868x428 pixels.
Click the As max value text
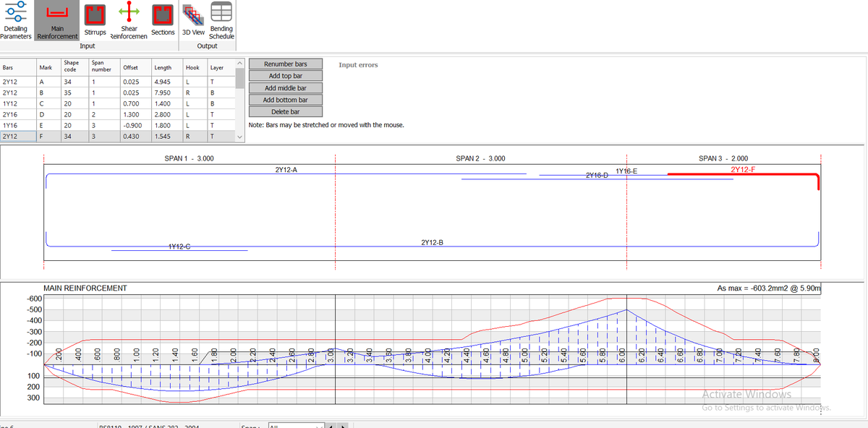click(769, 288)
